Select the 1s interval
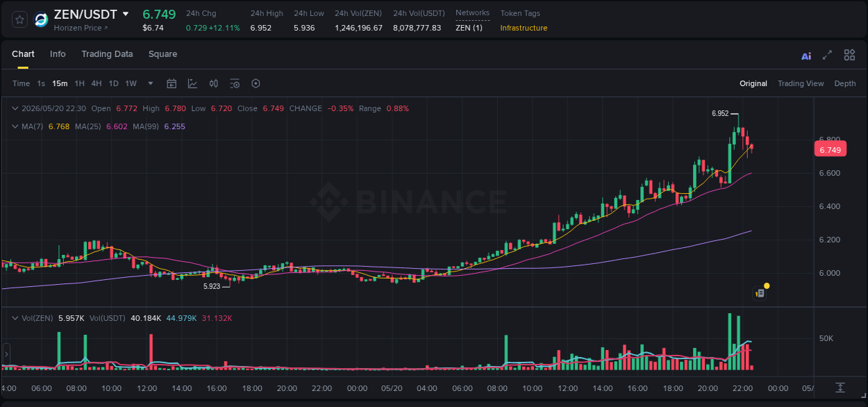Screen dimensions: 868x407 tap(41, 83)
